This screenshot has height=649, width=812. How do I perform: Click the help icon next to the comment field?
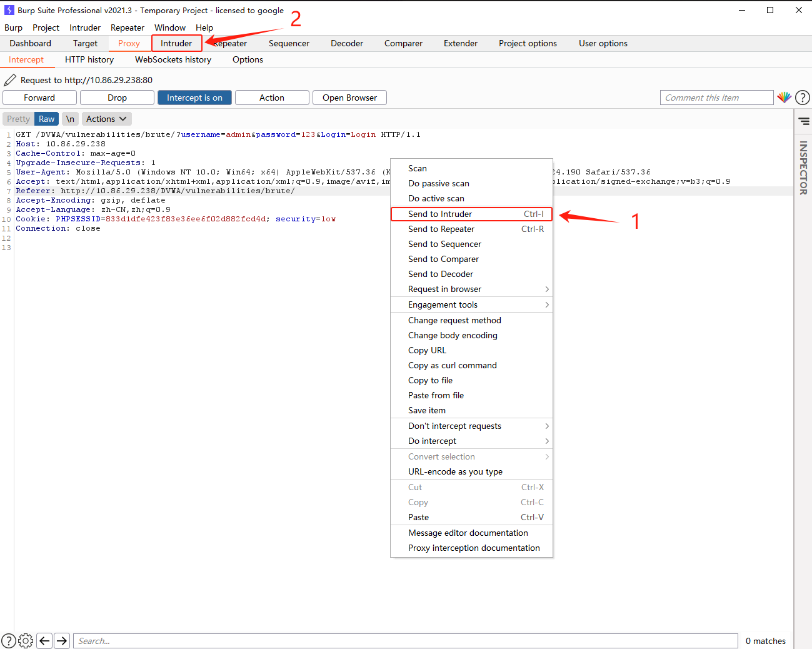click(x=803, y=98)
